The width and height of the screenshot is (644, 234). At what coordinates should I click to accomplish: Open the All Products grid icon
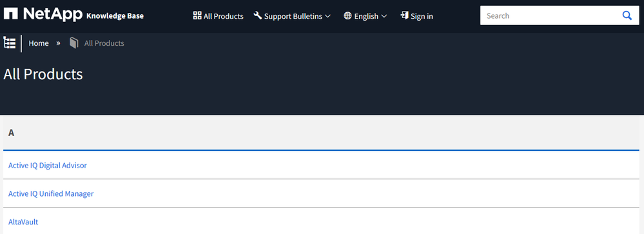pos(197,15)
